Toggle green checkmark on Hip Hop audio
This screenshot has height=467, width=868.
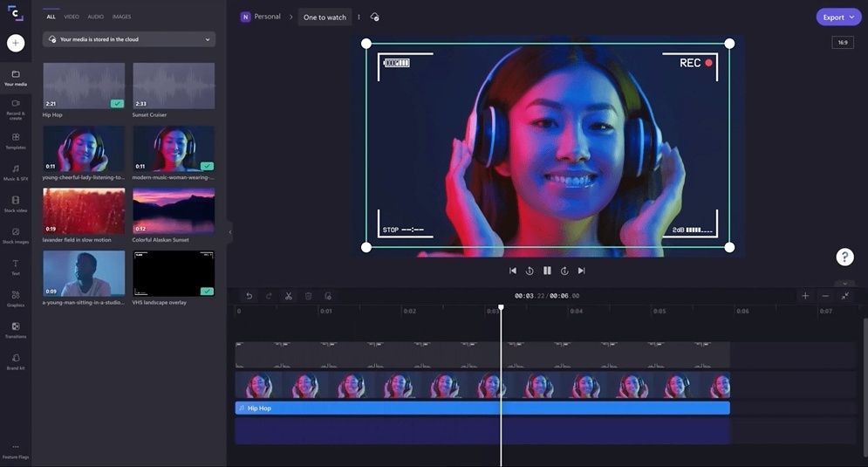[x=117, y=103]
